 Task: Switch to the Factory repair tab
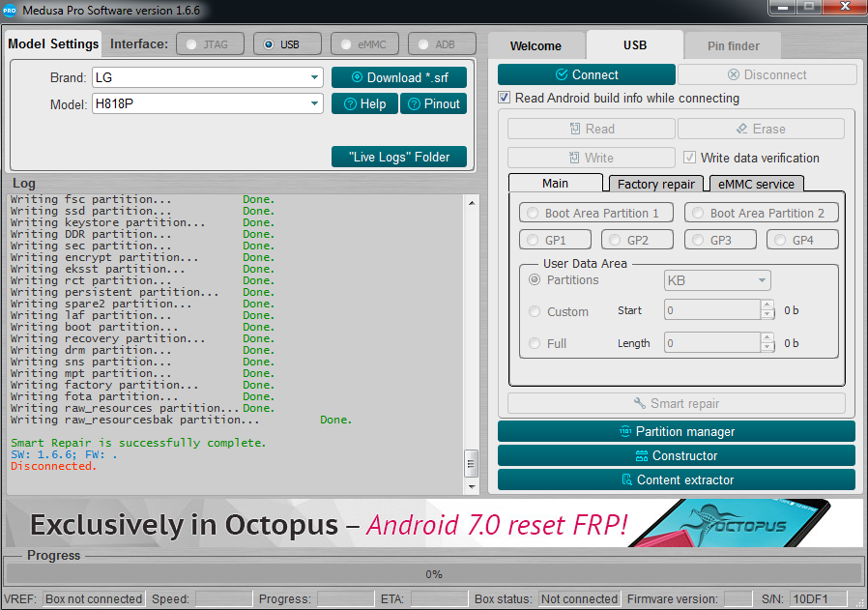coord(656,185)
